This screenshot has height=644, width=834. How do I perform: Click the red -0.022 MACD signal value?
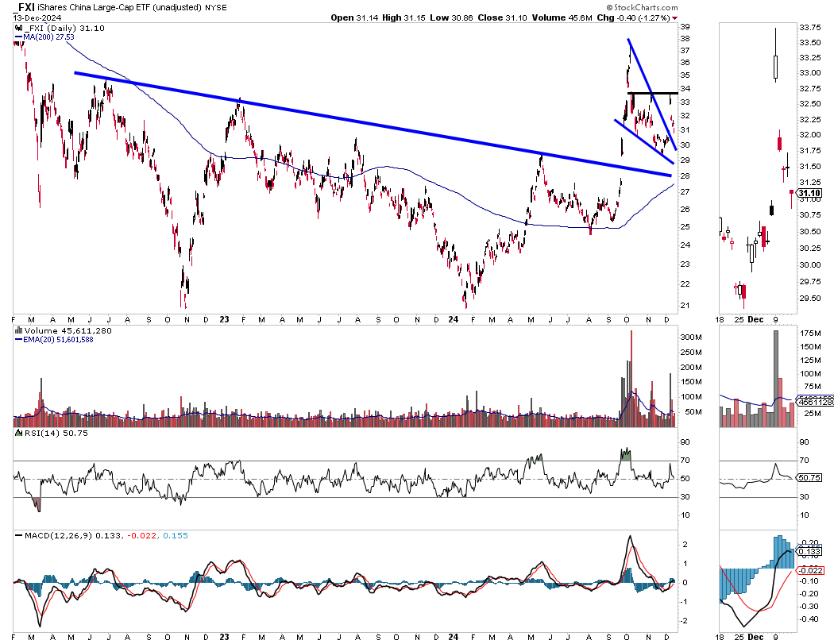point(141,535)
